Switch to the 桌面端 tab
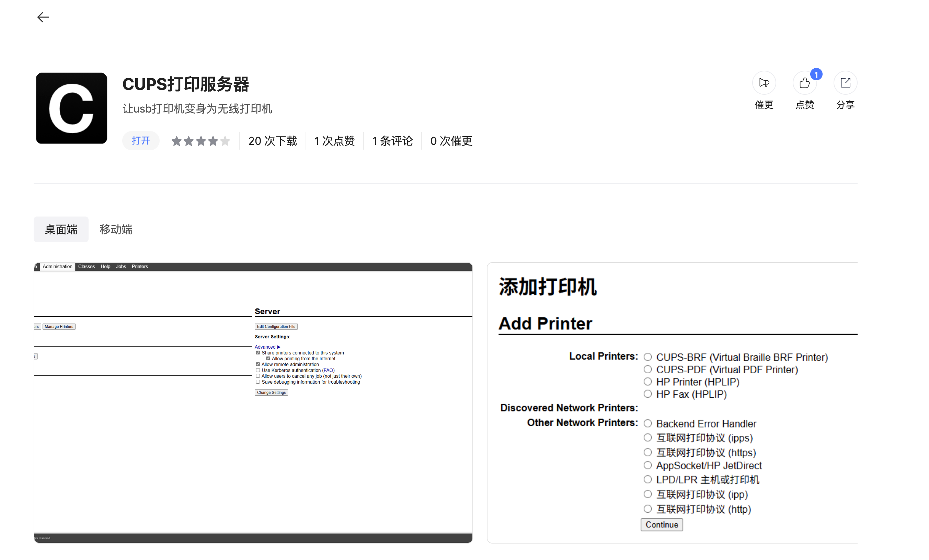The height and width of the screenshot is (560, 929). click(61, 229)
